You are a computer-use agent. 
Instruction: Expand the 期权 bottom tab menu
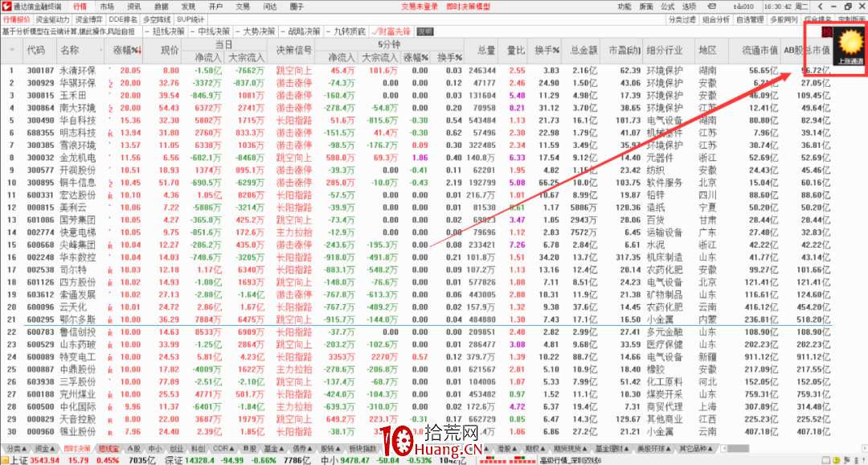click(x=535, y=448)
